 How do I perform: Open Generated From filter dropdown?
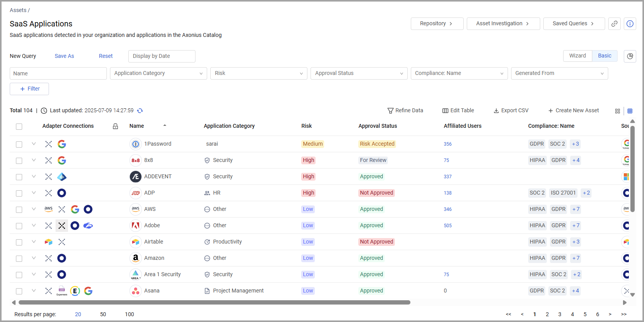pyautogui.click(x=560, y=73)
